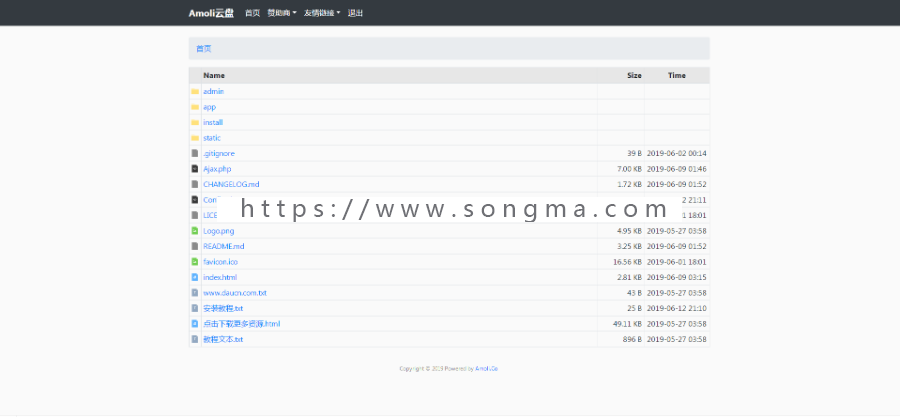Expand the 赞助商 dropdown in navbar
900x417 pixels.
(x=282, y=13)
